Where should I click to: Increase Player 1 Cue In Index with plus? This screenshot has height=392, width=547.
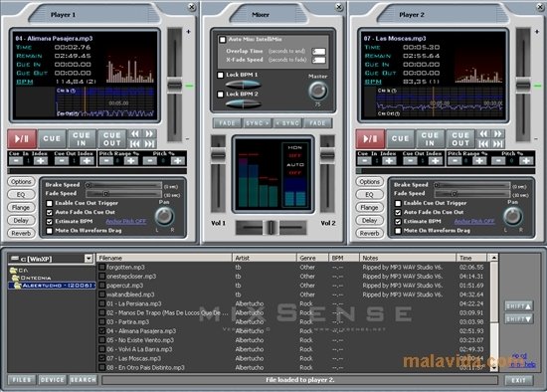(x=41, y=161)
